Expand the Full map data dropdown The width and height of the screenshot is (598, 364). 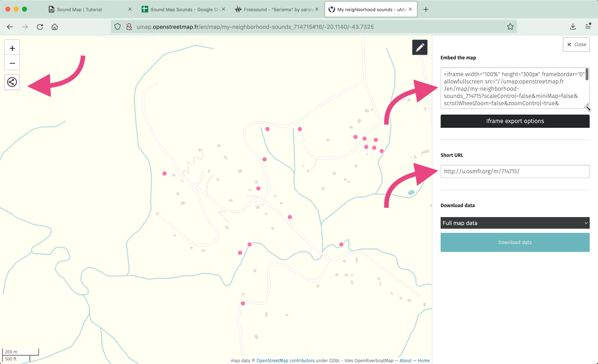515,223
